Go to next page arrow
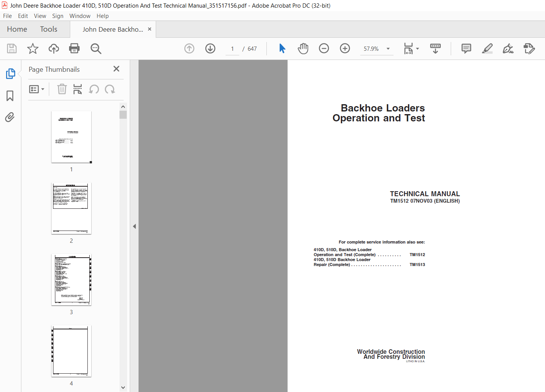The width and height of the screenshot is (545, 392). click(x=210, y=48)
